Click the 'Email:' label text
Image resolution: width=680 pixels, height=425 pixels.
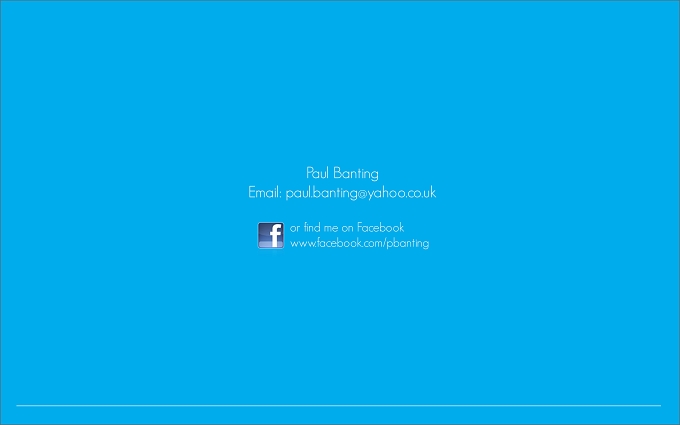[265, 192]
